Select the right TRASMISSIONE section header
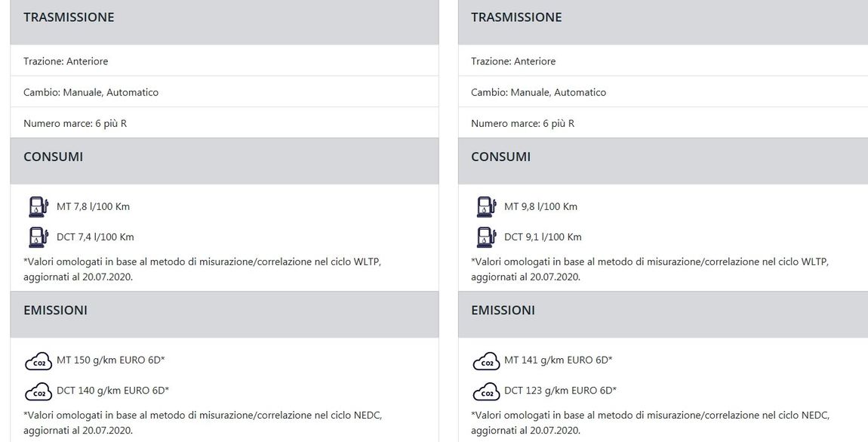 click(663, 22)
